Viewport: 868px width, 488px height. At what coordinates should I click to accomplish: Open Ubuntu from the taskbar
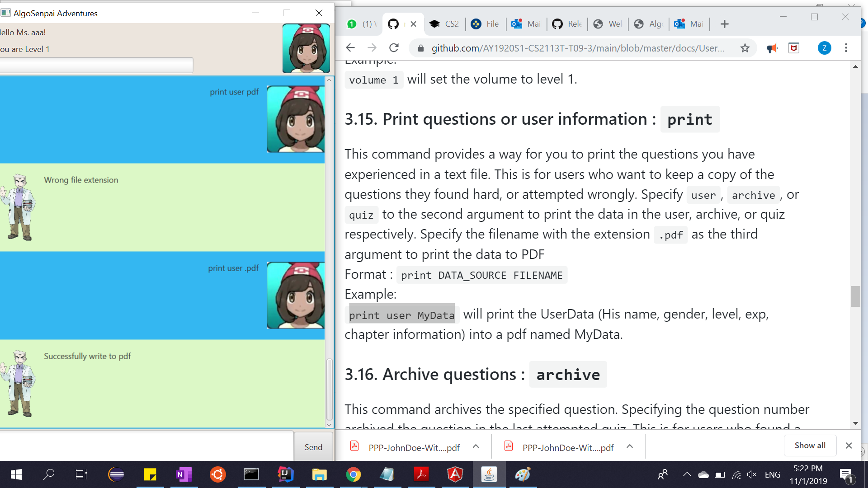click(x=218, y=474)
